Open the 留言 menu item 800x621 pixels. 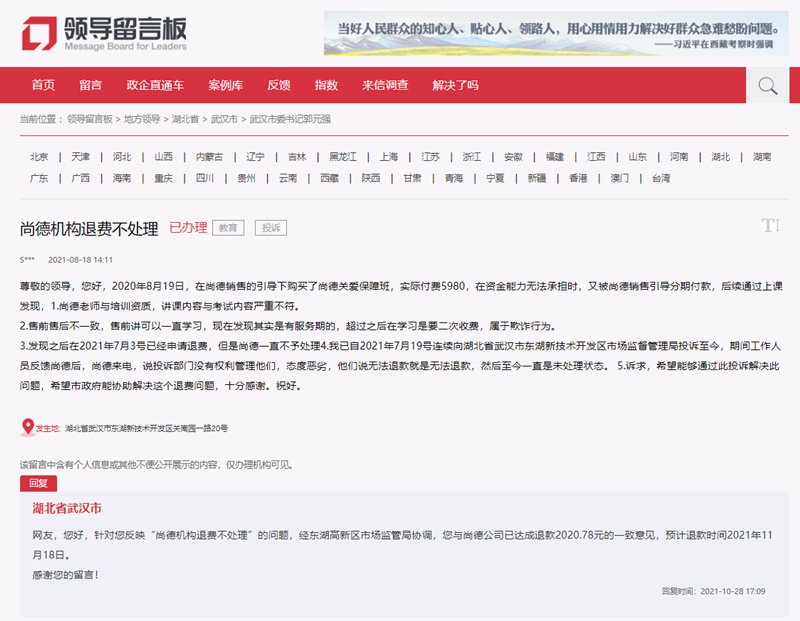pos(91,86)
